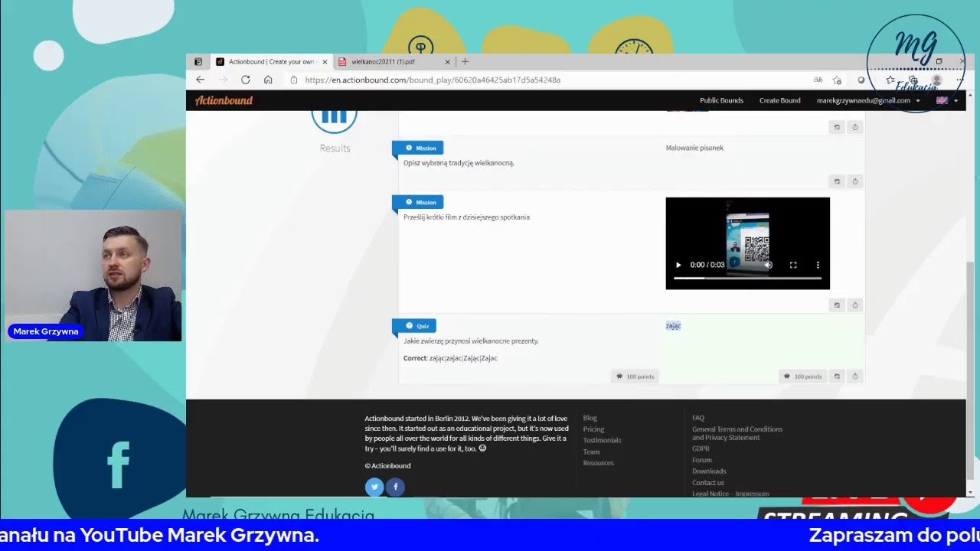Open the Forum footer link
The height and width of the screenshot is (551, 980).
(x=702, y=460)
